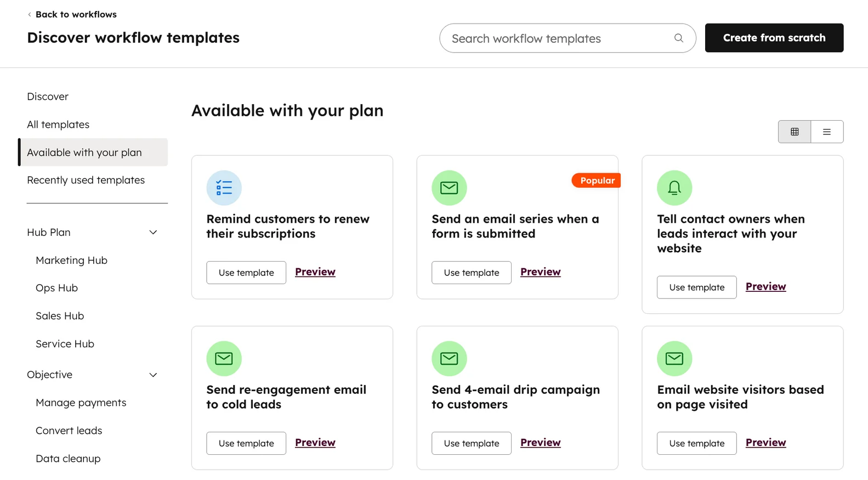Select the grid view icon
This screenshot has height=480, width=868.
[x=794, y=132]
